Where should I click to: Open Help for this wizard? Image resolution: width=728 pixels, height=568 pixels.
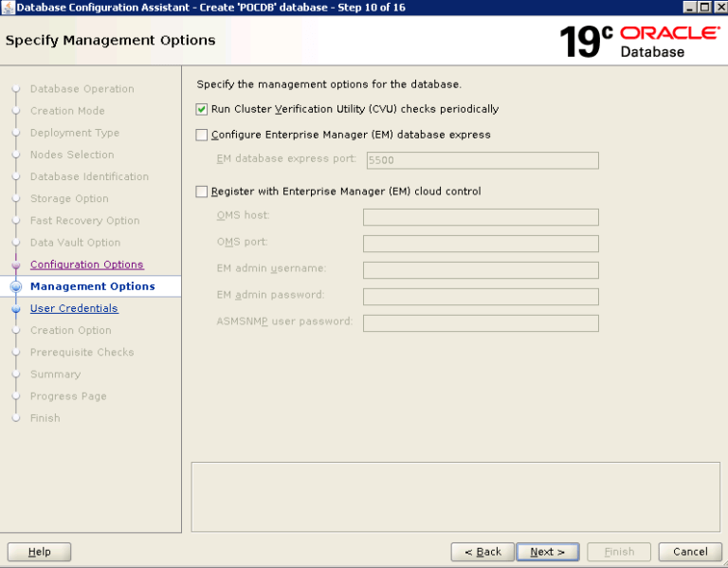click(x=39, y=552)
